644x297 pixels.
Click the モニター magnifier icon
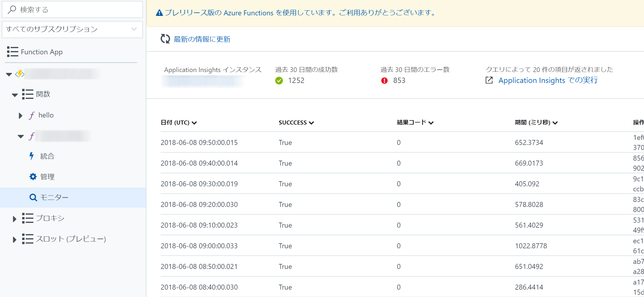33,197
